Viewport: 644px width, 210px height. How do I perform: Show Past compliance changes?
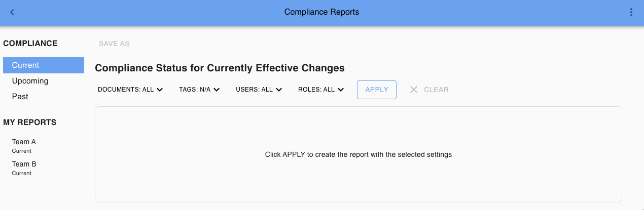pos(20,97)
